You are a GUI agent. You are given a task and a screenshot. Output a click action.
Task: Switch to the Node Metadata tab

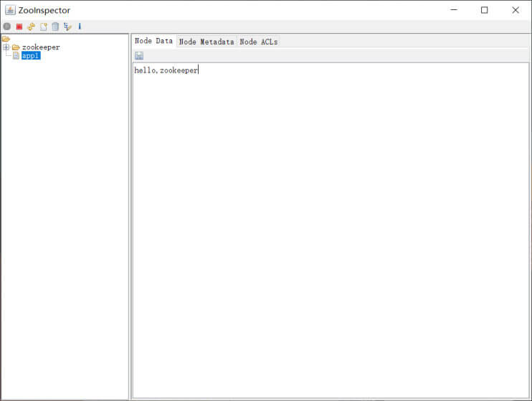pos(206,42)
